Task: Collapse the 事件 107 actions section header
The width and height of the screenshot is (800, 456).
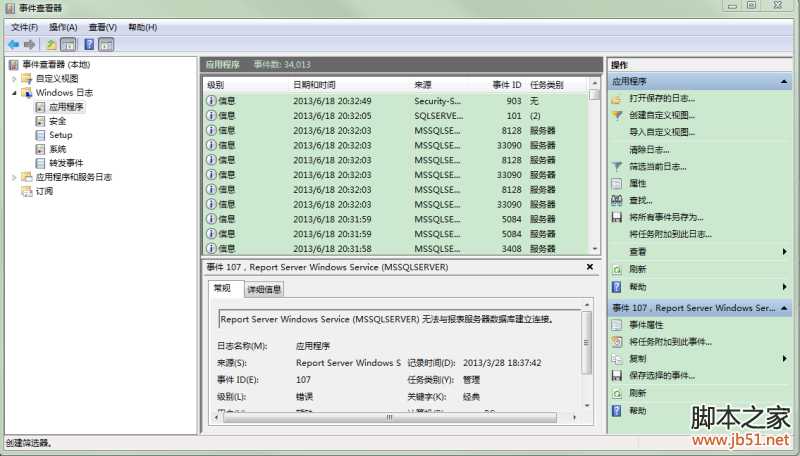Action: point(700,308)
